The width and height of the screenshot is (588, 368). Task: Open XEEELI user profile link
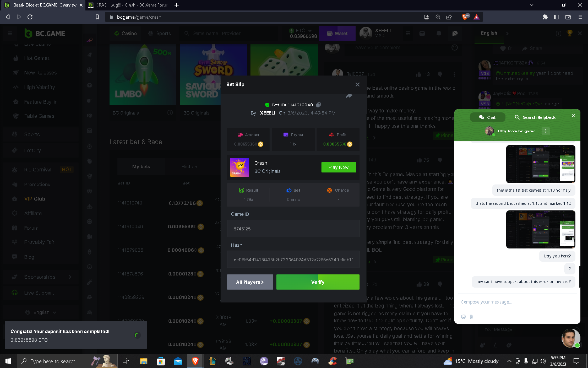coord(268,113)
